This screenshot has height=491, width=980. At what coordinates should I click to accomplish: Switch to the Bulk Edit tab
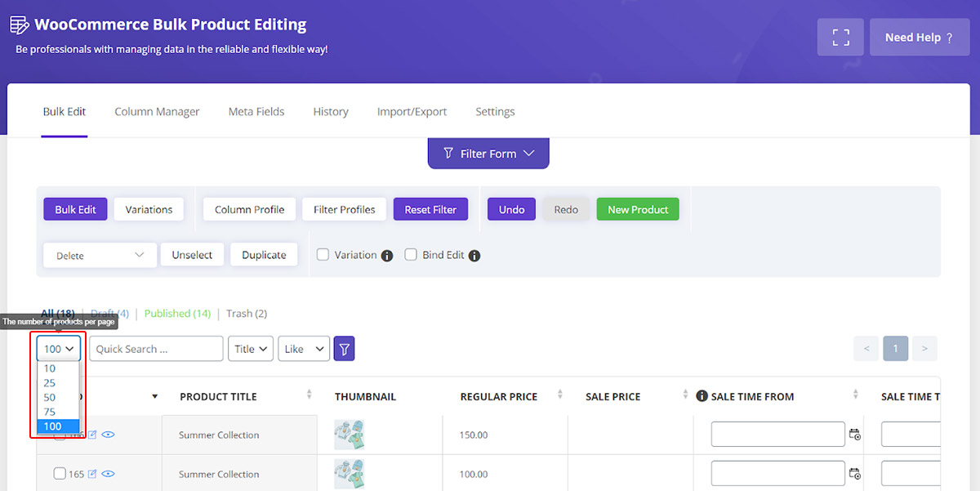pos(65,112)
